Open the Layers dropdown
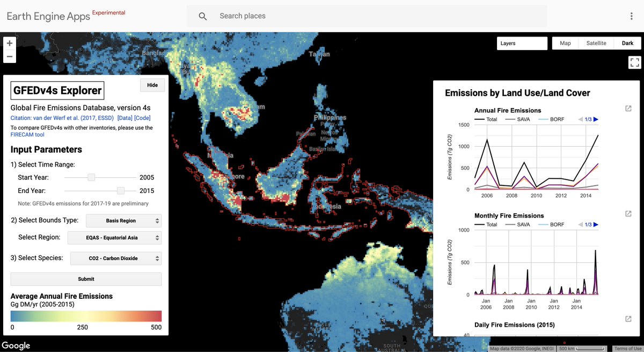Image resolution: width=644 pixels, height=352 pixels. point(522,43)
